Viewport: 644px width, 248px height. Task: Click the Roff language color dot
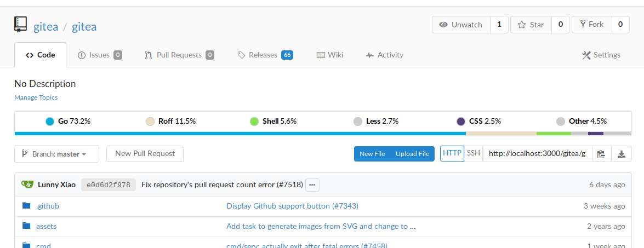[x=150, y=122]
